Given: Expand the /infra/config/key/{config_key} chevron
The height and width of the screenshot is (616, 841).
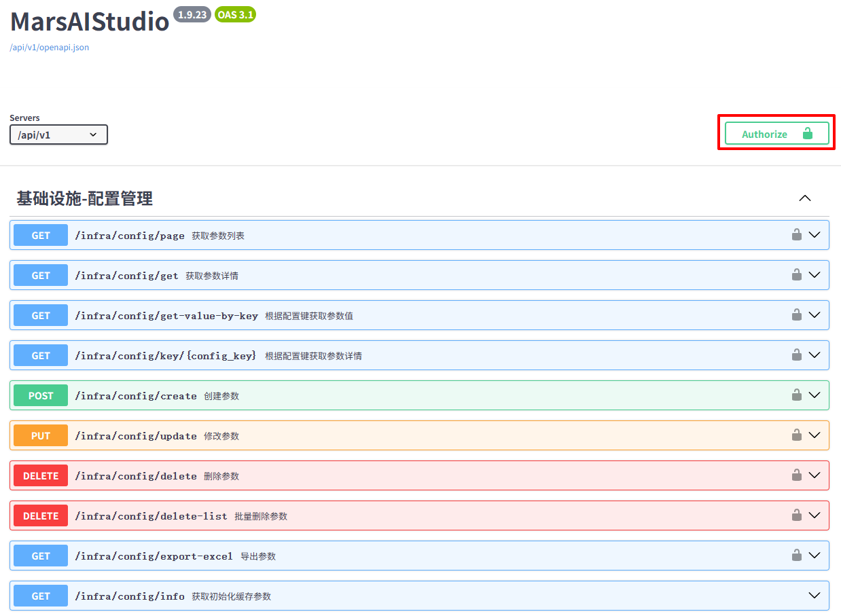Looking at the screenshot, I should 815,355.
